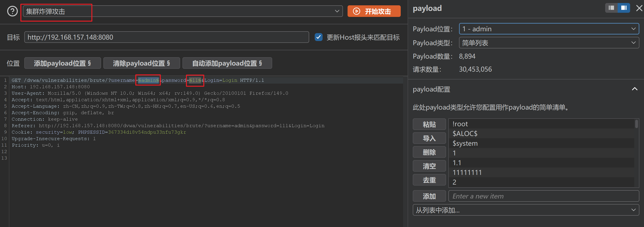Image resolution: width=644 pixels, height=227 pixels.
Task: Click 清除payload位置 § button
Action: point(142,63)
